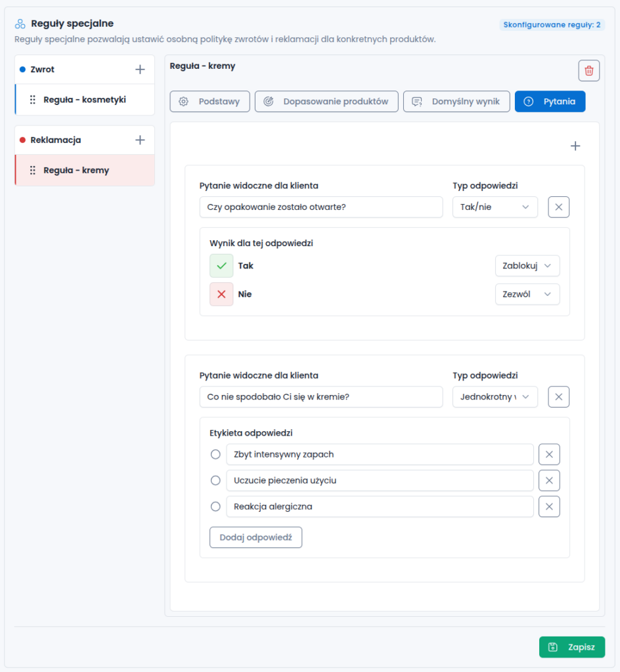620x672 pixels.
Task: Delete the 'Reakcja alergiczna' answer
Action: (549, 507)
